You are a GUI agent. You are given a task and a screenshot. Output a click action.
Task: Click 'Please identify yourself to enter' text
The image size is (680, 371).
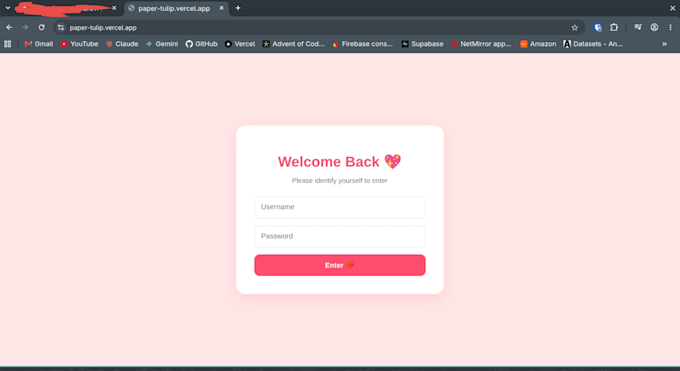(x=340, y=181)
